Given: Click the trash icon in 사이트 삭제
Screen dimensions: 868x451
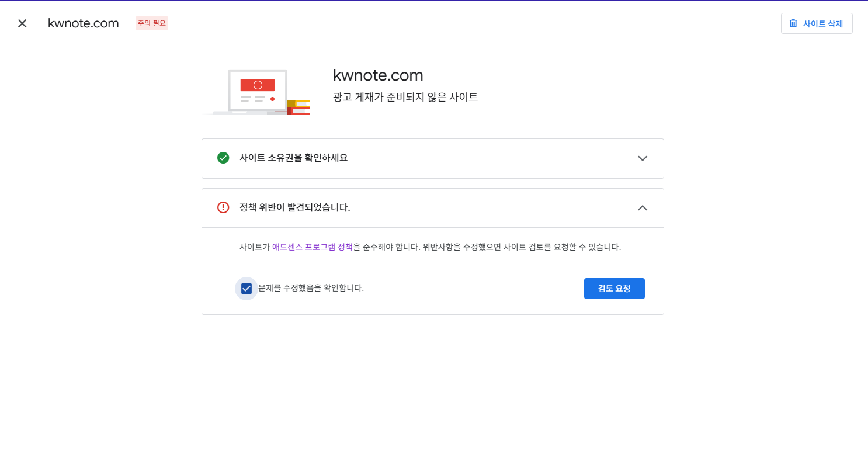Looking at the screenshot, I should pos(793,23).
